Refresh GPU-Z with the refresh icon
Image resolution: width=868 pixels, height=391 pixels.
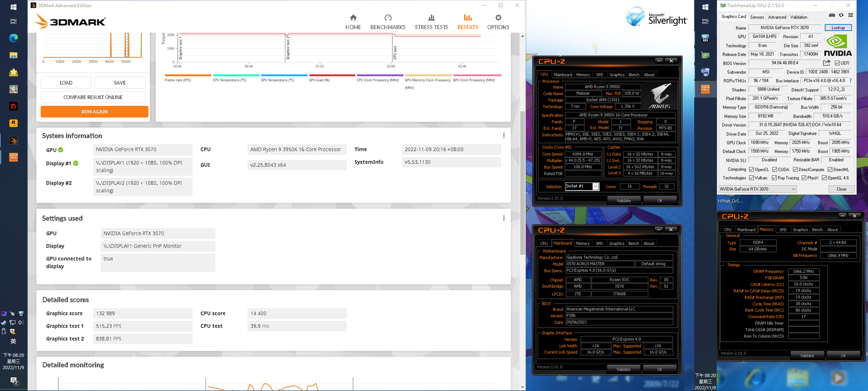841,15
